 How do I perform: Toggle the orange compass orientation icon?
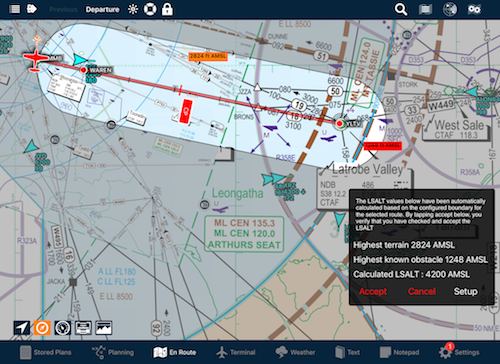[x=42, y=328]
